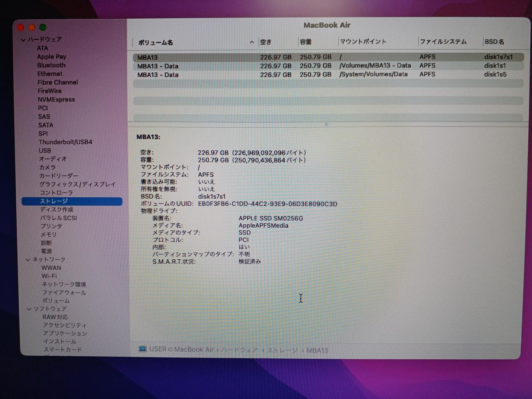Screen dimensions: 532x399
Task: Open ボリューム network info
Action: (x=56, y=301)
